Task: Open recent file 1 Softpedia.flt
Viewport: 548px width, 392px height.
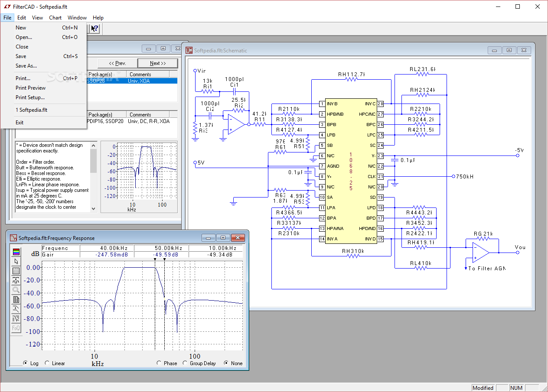Action: coord(44,110)
